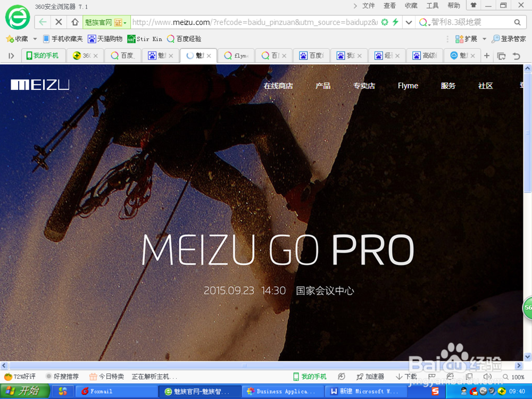Click the address bar URL field
Image resolution: width=532 pixels, height=399 pixels.
point(254,22)
